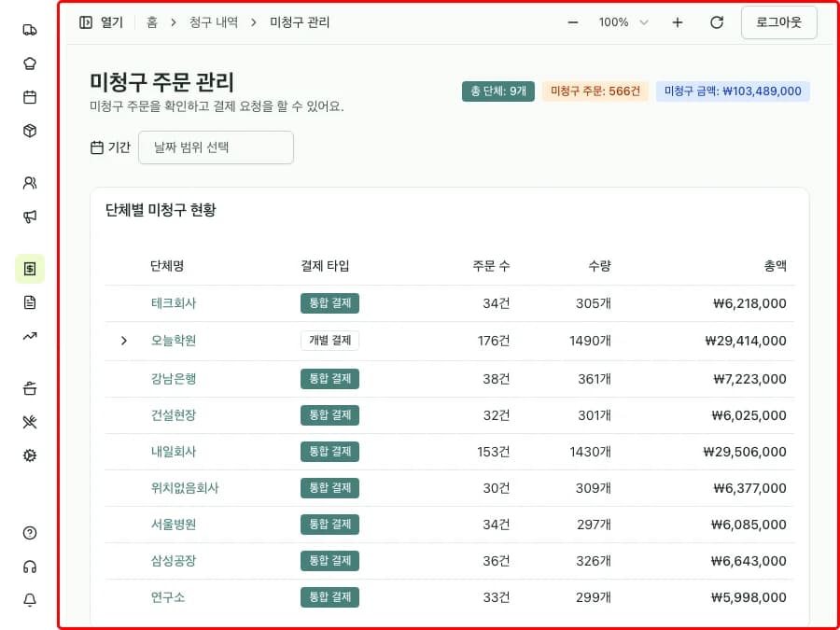Screen dimensions: 840x630
Task: Open the delivery truck icon in sidebar
Action: (29, 29)
